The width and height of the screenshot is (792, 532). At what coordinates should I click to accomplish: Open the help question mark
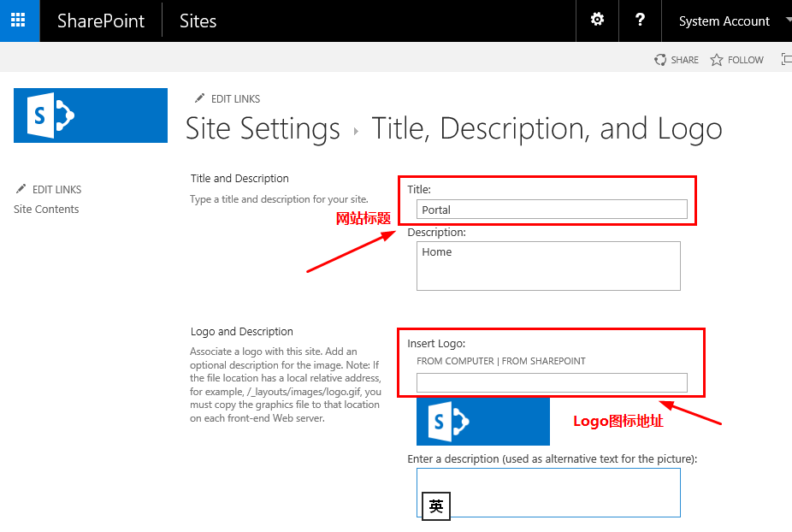[640, 20]
